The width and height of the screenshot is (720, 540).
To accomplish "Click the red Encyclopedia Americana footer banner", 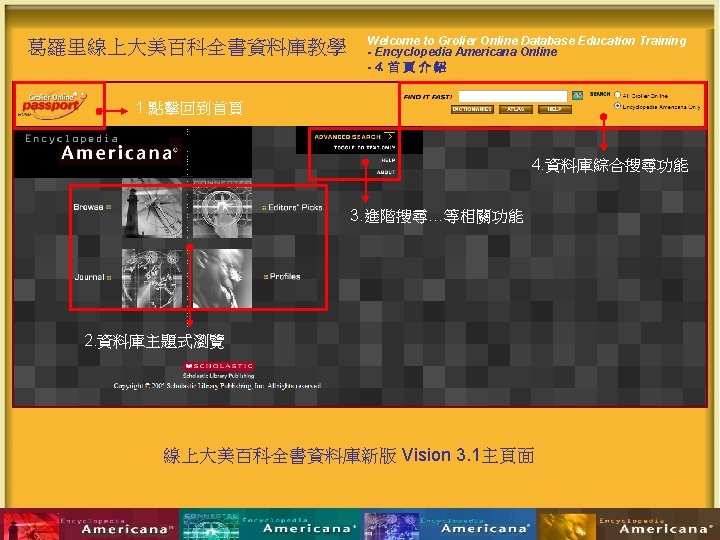I will [90, 524].
